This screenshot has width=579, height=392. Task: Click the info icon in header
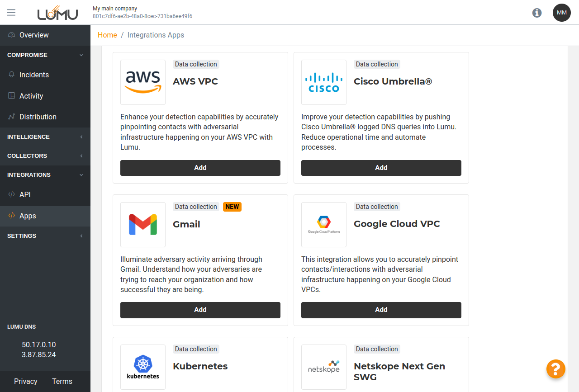click(537, 13)
